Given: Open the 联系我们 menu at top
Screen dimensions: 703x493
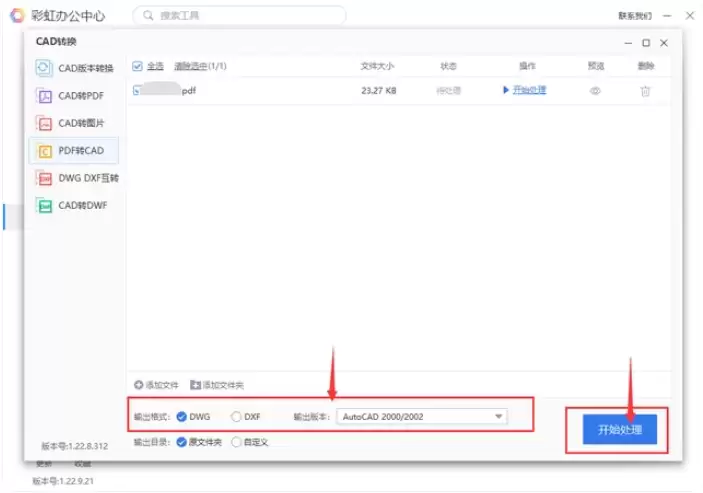Looking at the screenshot, I should click(634, 15).
